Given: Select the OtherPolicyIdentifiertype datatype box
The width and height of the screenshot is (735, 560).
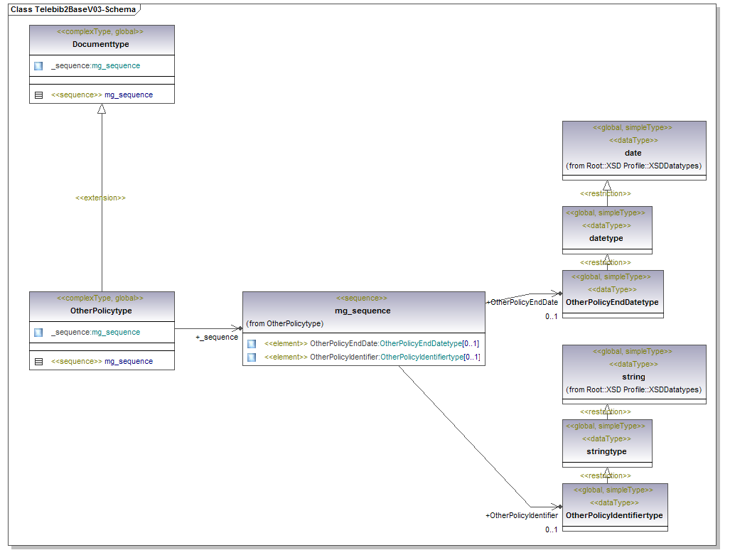Looking at the screenshot, I should (614, 515).
